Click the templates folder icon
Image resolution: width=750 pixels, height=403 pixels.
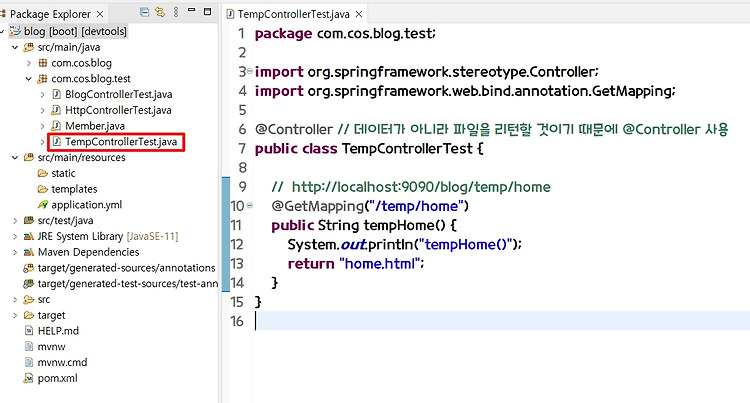click(43, 189)
